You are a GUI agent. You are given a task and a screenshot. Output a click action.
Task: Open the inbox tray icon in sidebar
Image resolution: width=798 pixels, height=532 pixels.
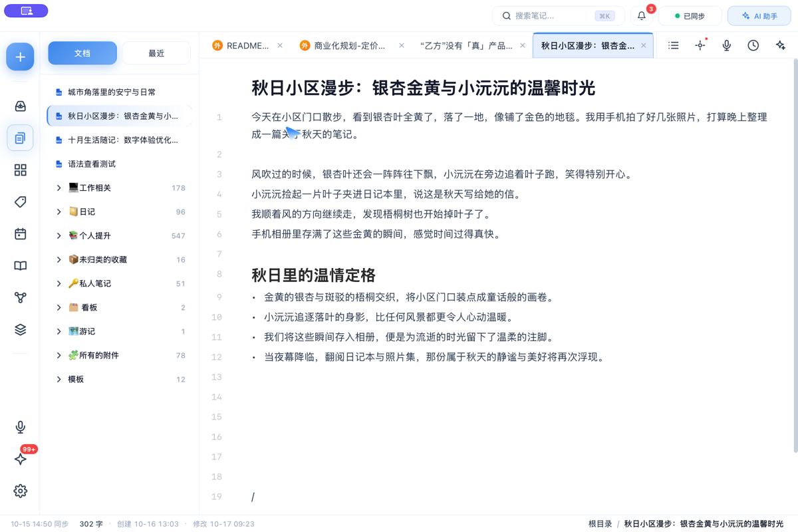tap(20, 106)
